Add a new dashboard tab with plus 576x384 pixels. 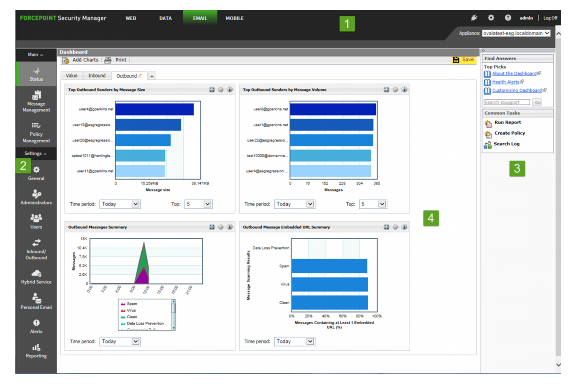coord(152,76)
